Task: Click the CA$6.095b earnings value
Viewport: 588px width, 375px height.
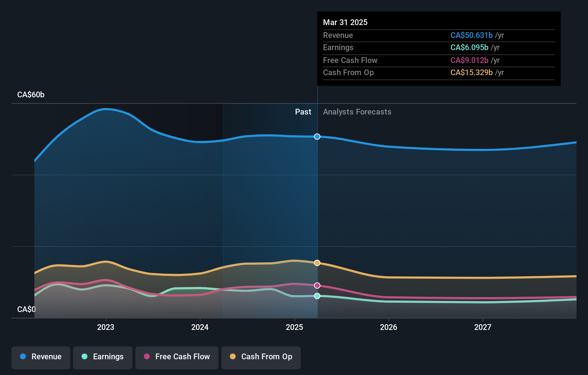Action: point(469,48)
